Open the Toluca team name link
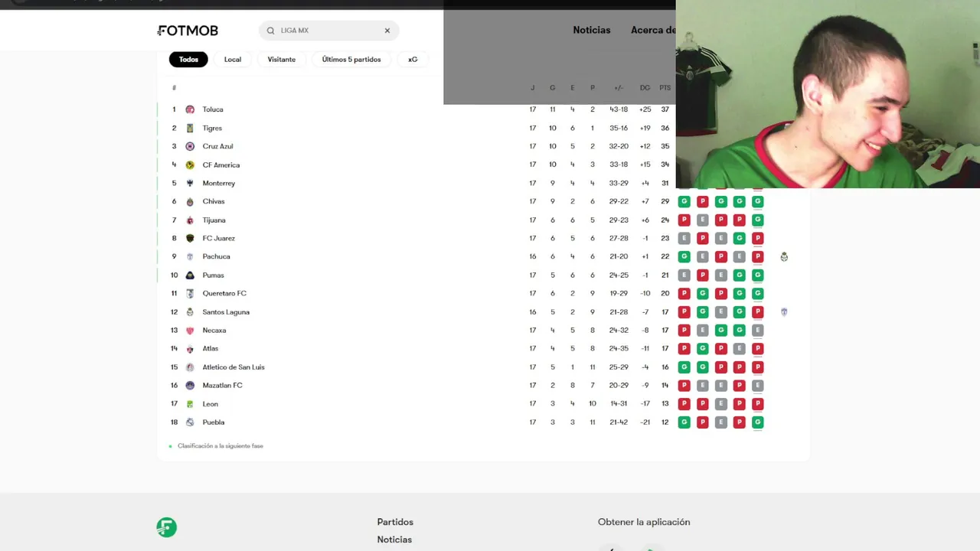Screen dimensions: 980x551 (213, 109)
